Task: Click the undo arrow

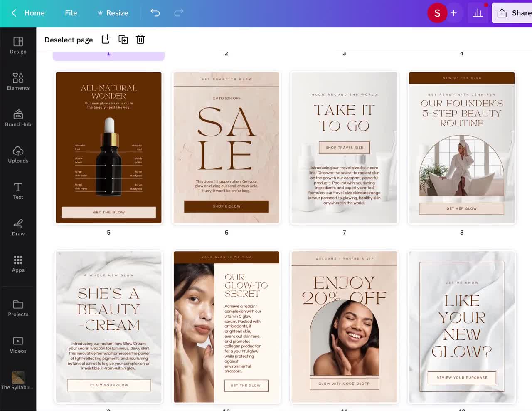Action: click(155, 13)
